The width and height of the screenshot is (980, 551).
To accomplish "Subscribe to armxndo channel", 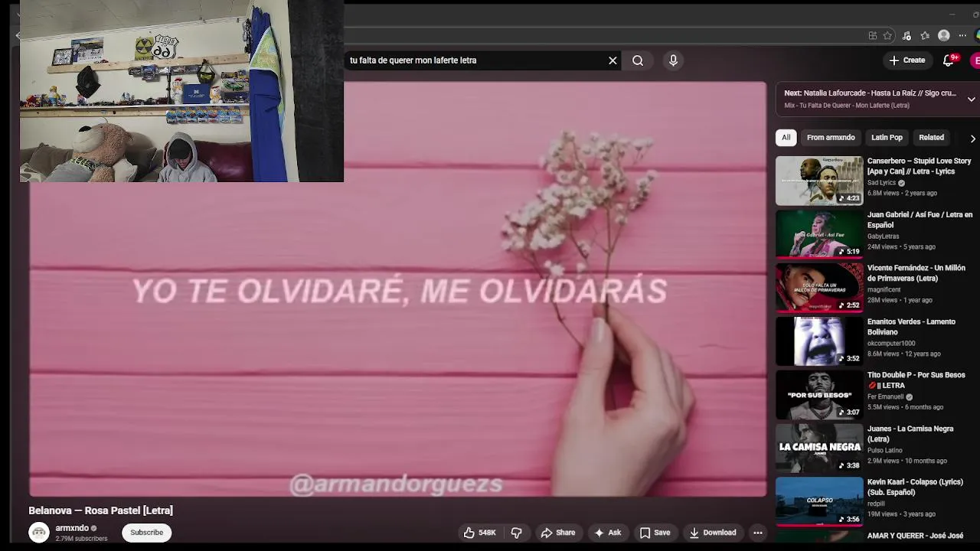I will (x=146, y=533).
